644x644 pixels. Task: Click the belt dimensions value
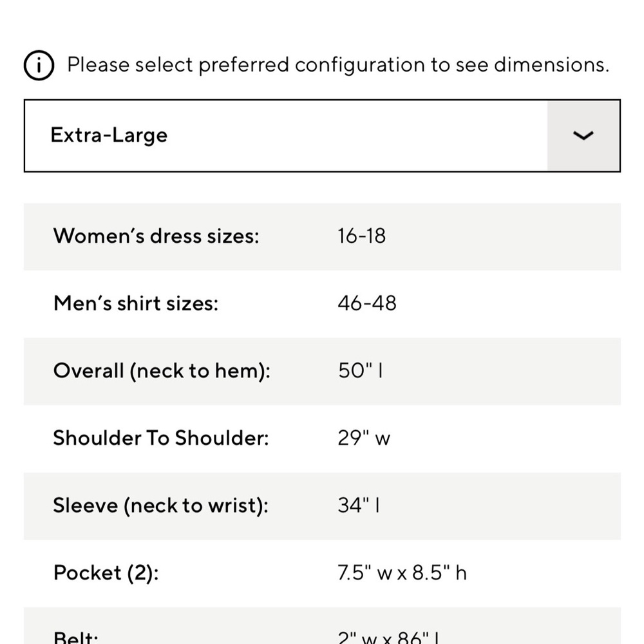[388, 636]
